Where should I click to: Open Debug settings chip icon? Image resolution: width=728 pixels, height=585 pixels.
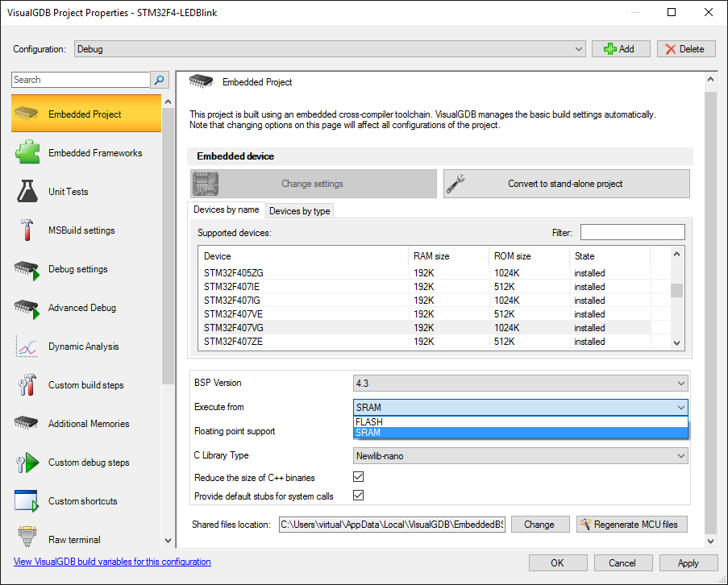click(27, 269)
